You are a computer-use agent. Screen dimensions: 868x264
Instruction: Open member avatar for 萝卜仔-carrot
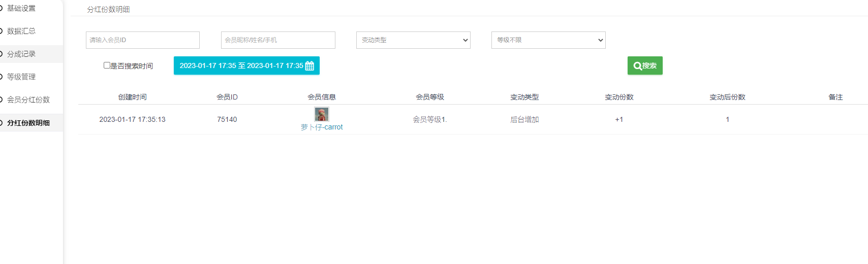pyautogui.click(x=322, y=114)
